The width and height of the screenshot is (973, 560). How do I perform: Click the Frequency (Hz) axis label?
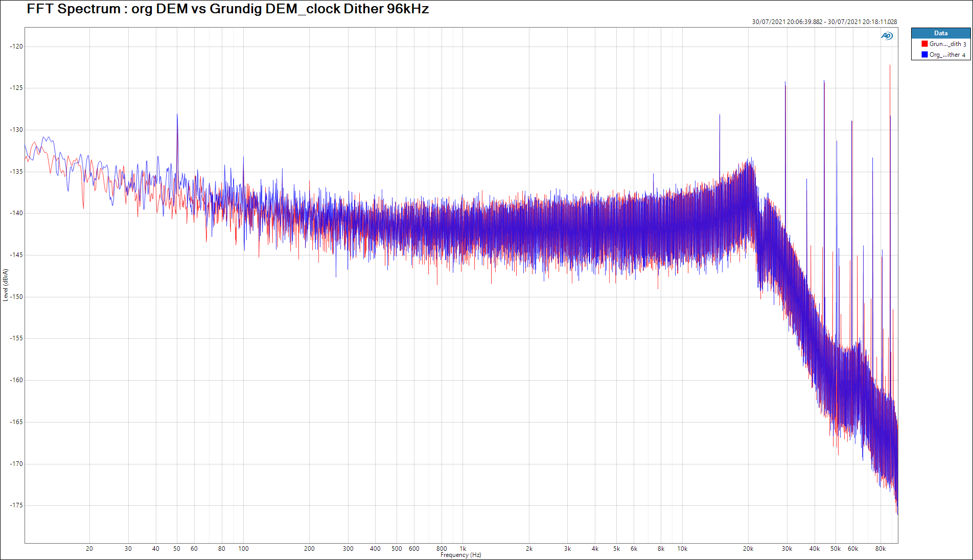pyautogui.click(x=460, y=555)
